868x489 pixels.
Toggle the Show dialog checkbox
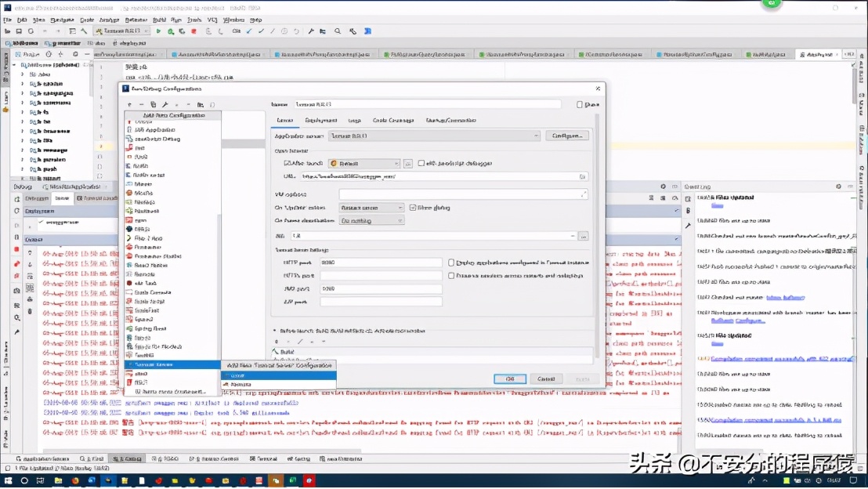point(413,208)
